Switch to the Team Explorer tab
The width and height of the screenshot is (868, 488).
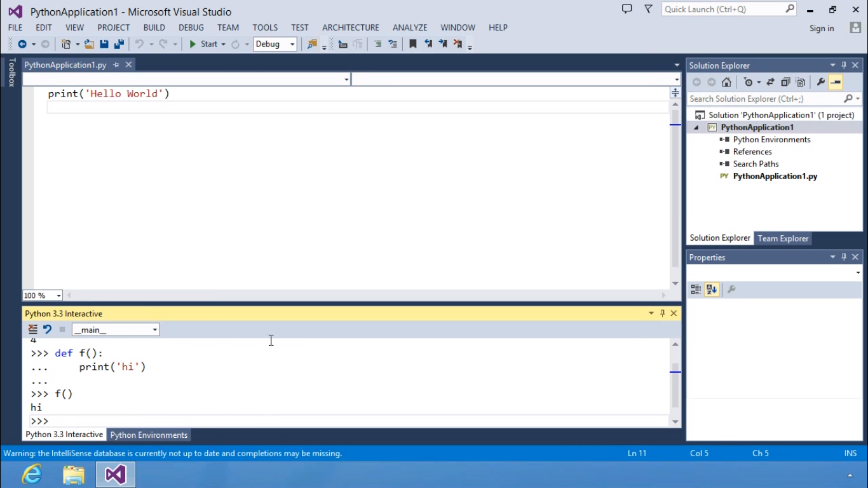click(783, 238)
